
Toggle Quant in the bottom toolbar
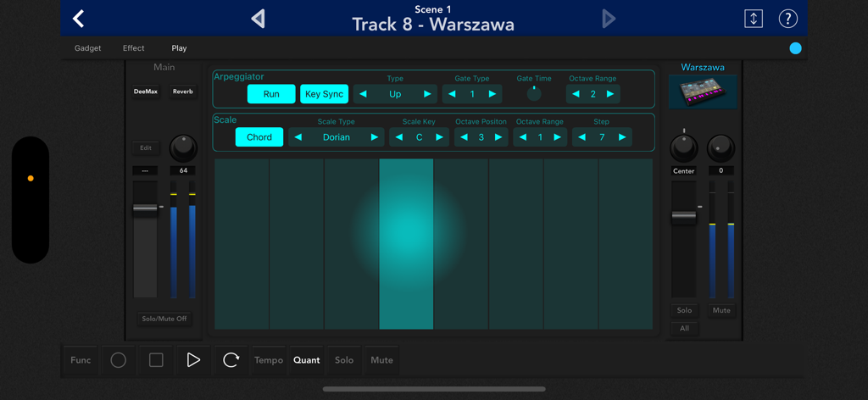pos(307,360)
